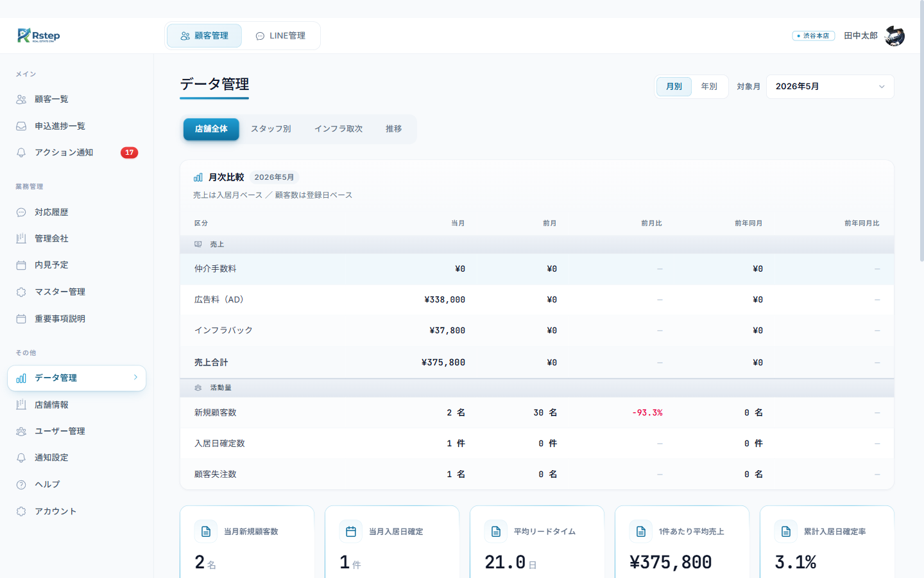Image resolution: width=924 pixels, height=578 pixels.
Task: Click the 重要事項説明 icon
Action: pyautogui.click(x=21, y=319)
